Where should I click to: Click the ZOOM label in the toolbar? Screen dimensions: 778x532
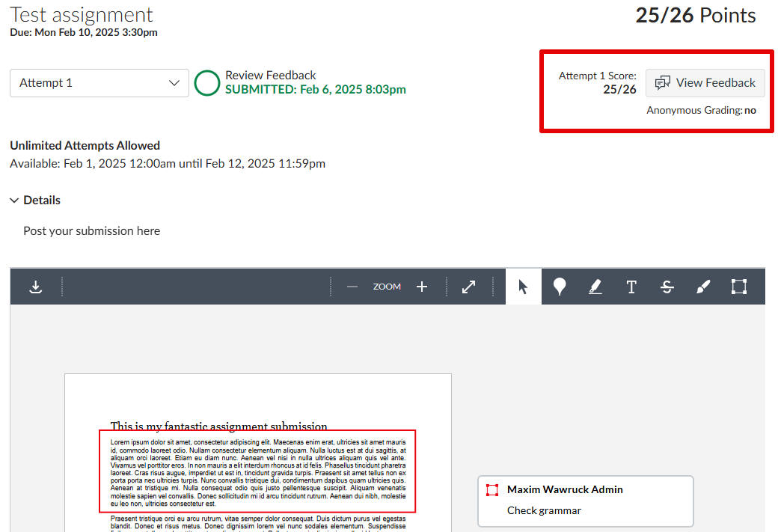click(387, 287)
